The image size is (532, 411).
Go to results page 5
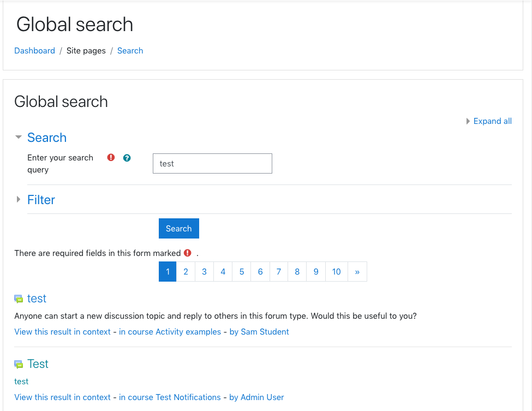tap(242, 271)
